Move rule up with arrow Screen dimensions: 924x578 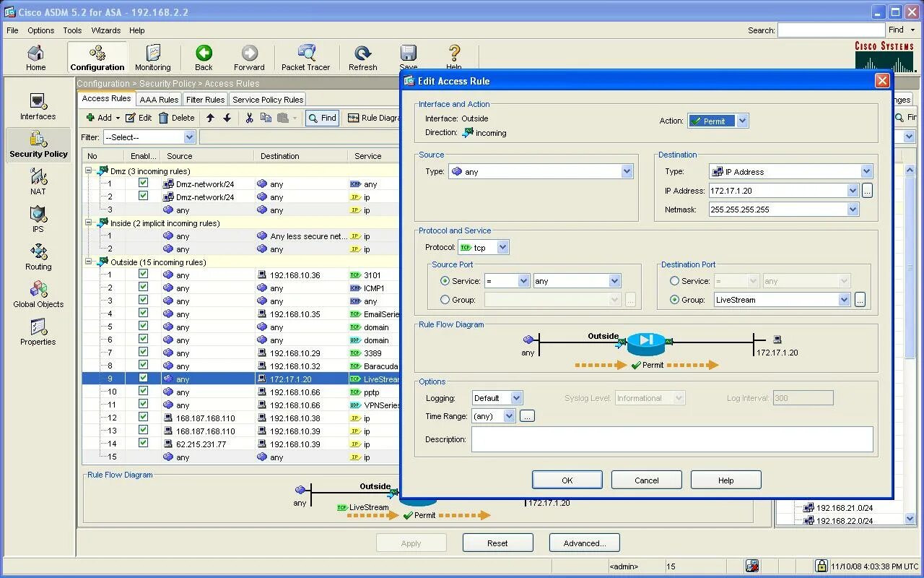click(x=210, y=118)
